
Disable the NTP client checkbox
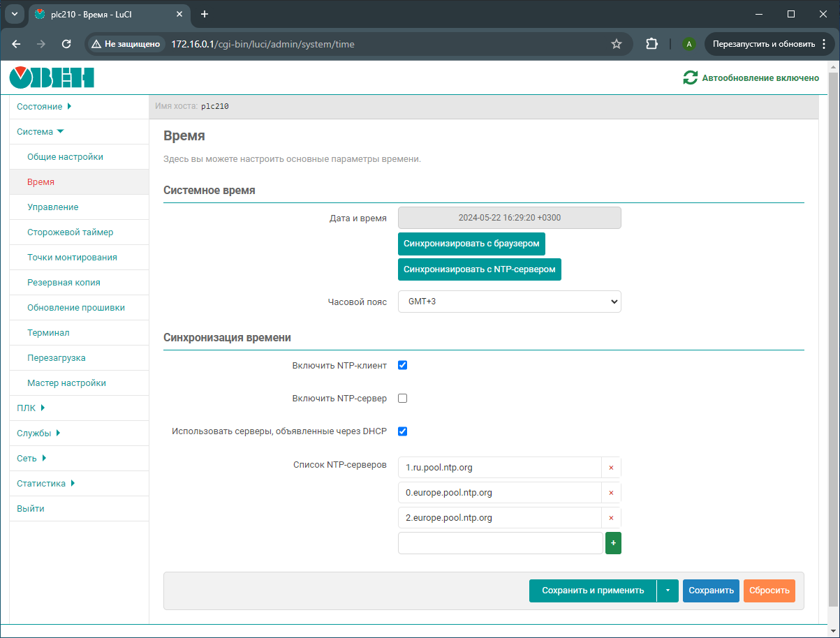tap(402, 365)
